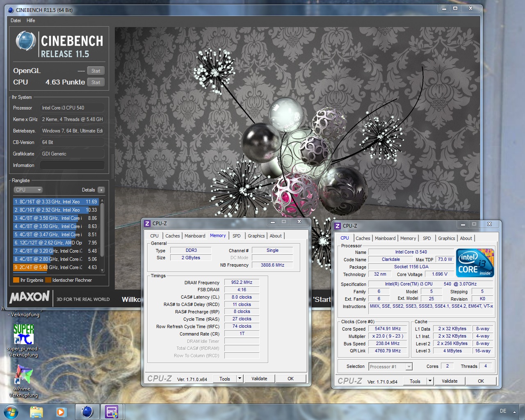Switch to About tab in the Memory CPU-Z window

pyautogui.click(x=276, y=236)
